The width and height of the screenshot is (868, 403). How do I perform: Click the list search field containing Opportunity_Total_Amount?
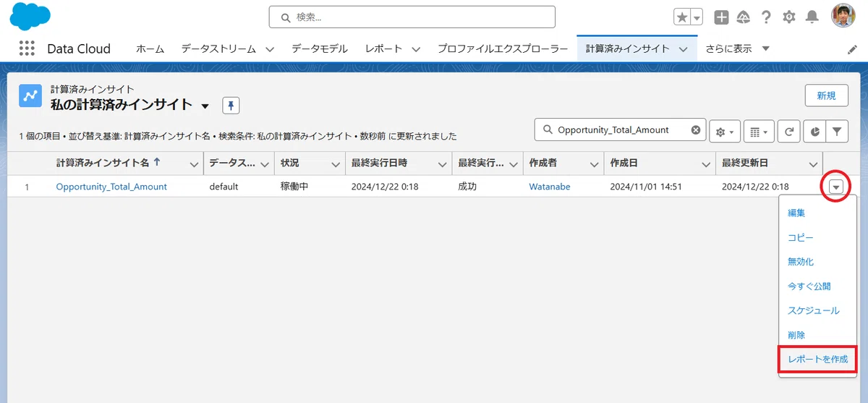tap(620, 130)
